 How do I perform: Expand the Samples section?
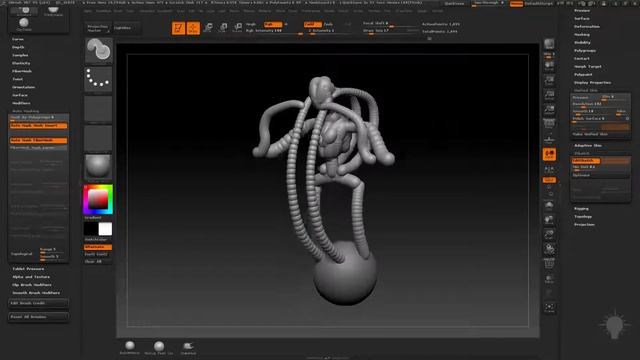[x=20, y=55]
